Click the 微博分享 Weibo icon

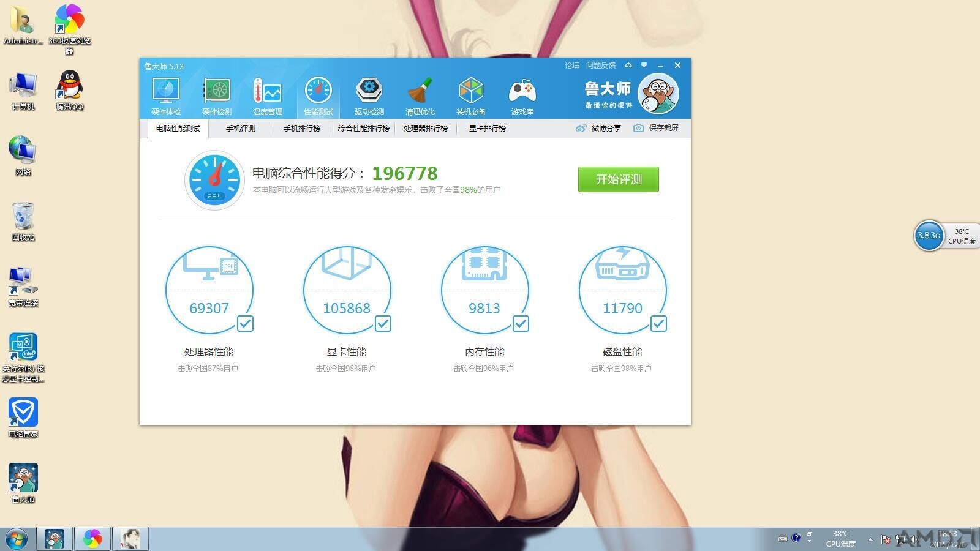[581, 128]
